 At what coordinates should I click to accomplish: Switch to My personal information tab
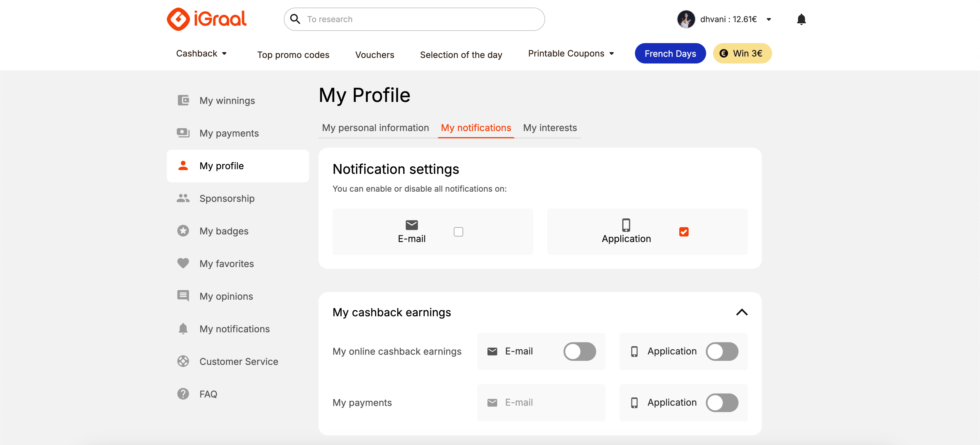375,128
